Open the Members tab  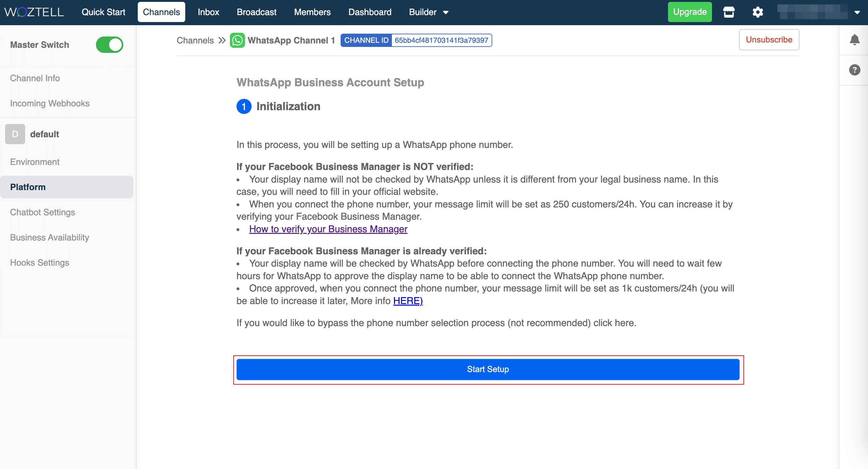point(312,12)
